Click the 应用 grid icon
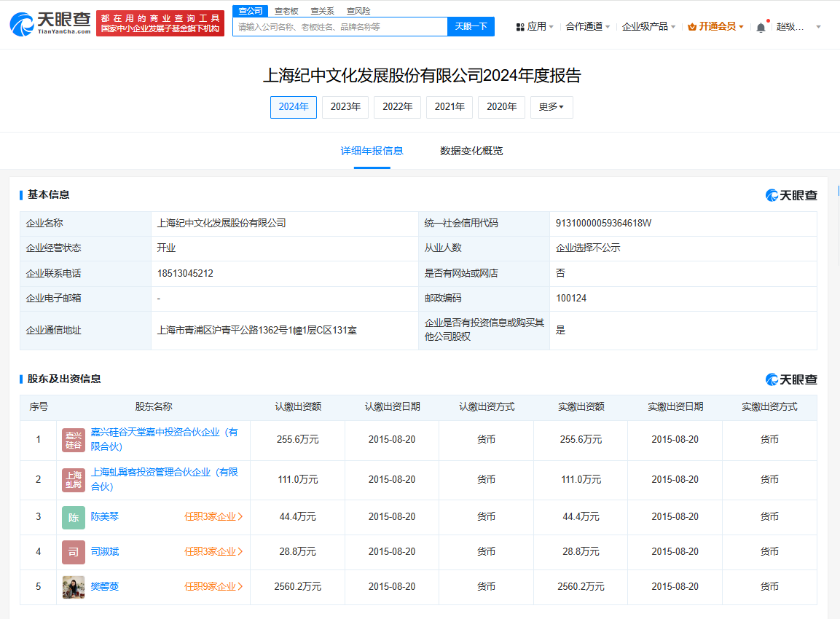The image size is (840, 619). 519,27
